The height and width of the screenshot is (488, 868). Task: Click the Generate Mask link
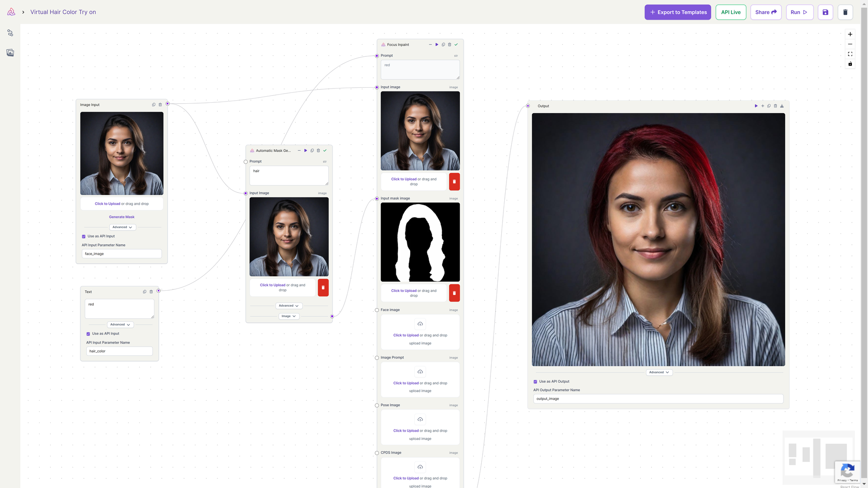122,217
